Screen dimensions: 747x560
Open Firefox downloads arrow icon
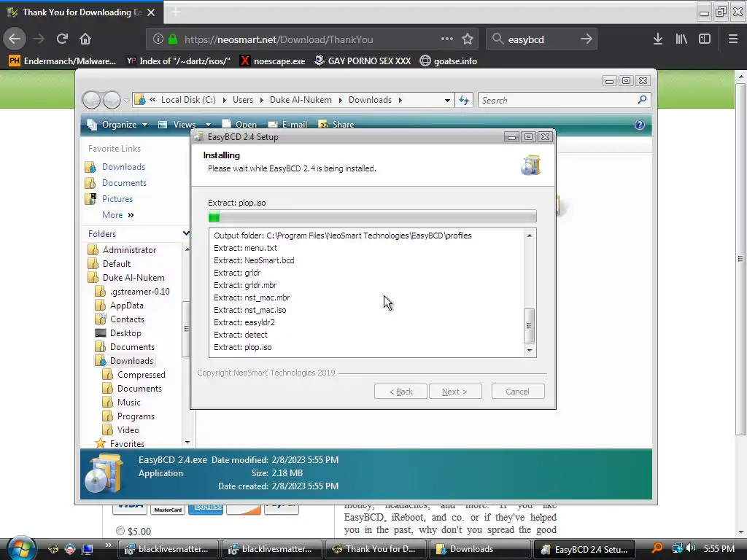tap(658, 39)
